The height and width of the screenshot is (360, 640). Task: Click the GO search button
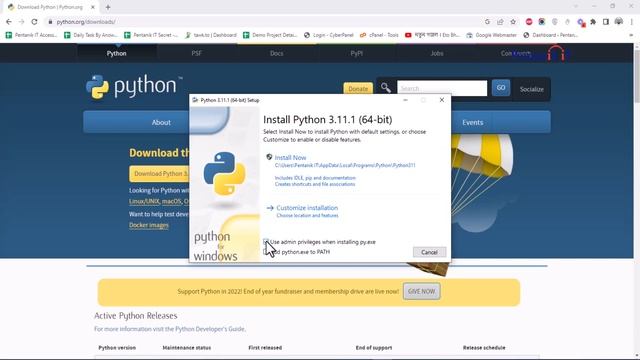pos(501,88)
